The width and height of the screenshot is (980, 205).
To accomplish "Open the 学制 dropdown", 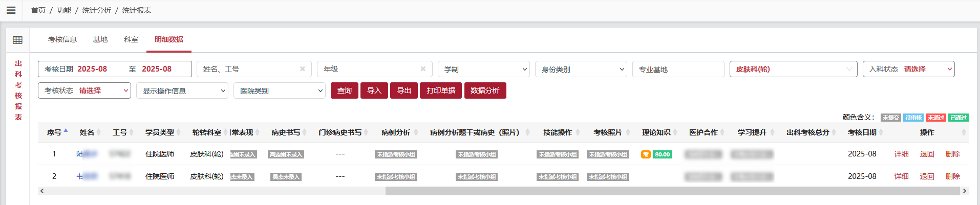I will (484, 69).
